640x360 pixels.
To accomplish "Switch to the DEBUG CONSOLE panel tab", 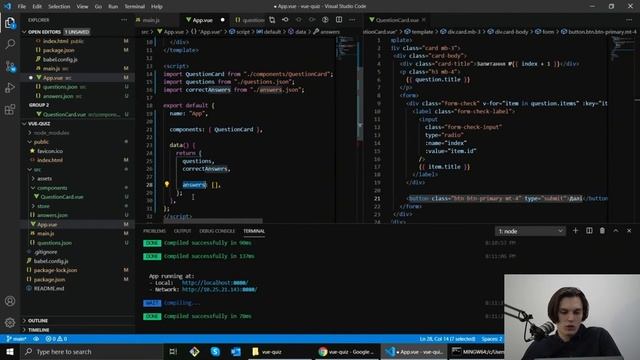I will tap(217, 231).
